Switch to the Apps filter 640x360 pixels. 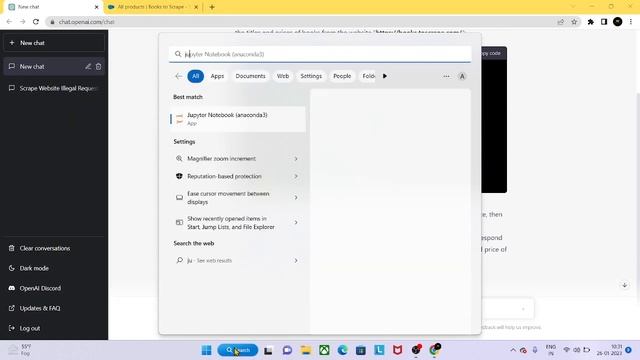[x=217, y=76]
